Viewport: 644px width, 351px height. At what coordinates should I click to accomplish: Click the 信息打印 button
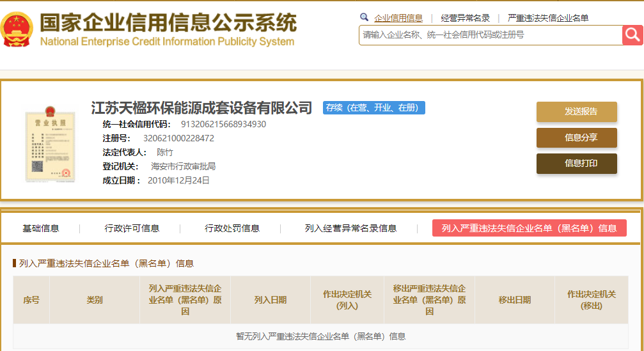[577, 164]
